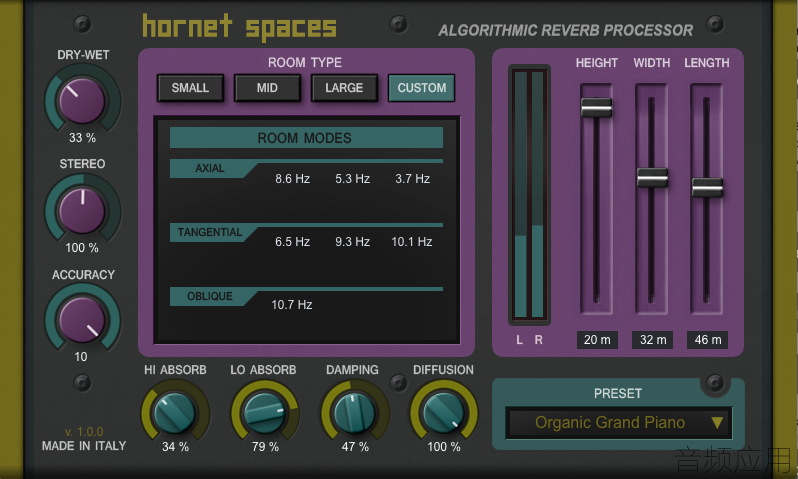The width and height of the screenshot is (798, 479).
Task: Click the 6.5 Hz tangential value
Action: (293, 242)
